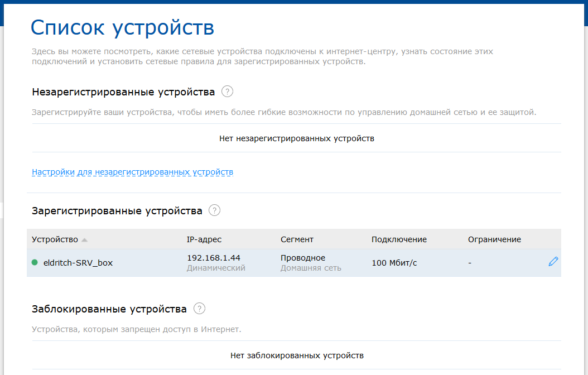Click Список устройств page title
588x375 pixels.
click(x=122, y=27)
